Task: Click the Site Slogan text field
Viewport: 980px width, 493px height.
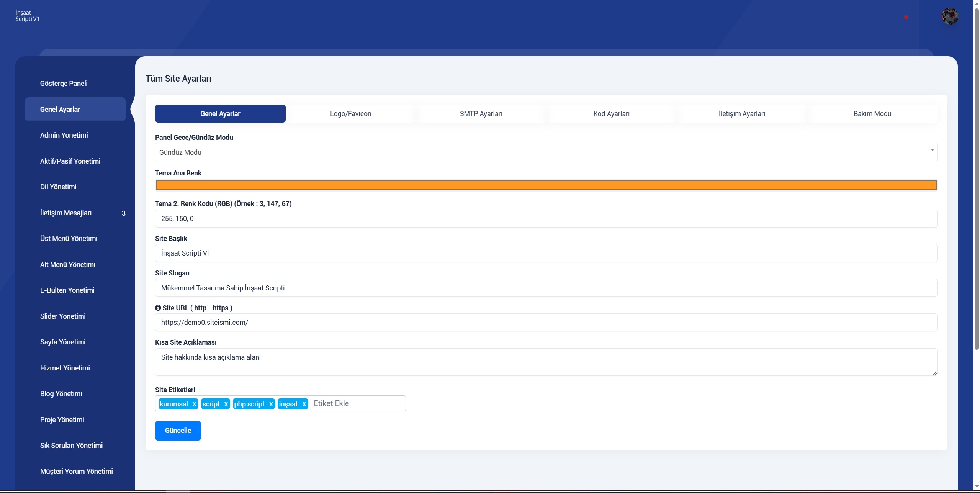Action: pos(546,288)
